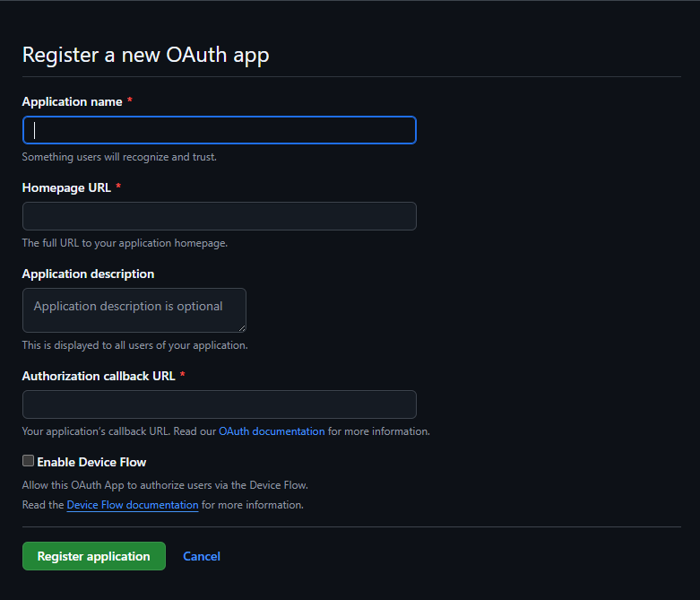This screenshot has width=700, height=600.
Task: Click the 'Something users will recognize' hint text
Action: coord(119,157)
